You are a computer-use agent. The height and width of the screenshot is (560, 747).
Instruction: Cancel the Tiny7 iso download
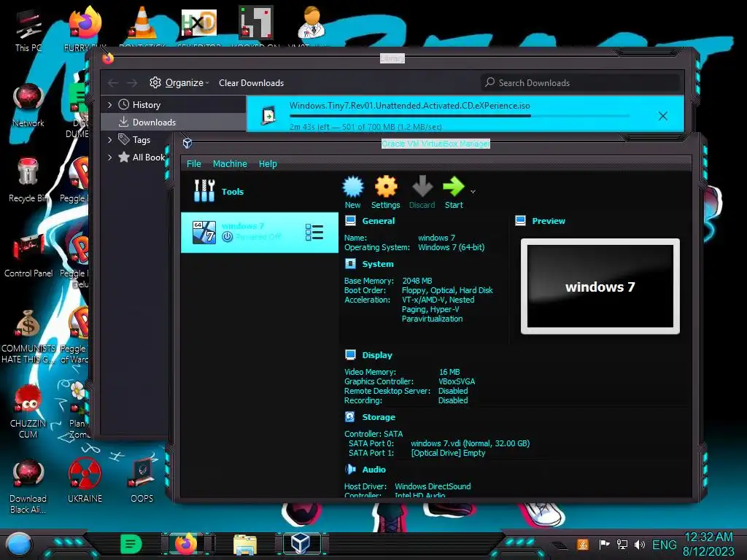[662, 116]
